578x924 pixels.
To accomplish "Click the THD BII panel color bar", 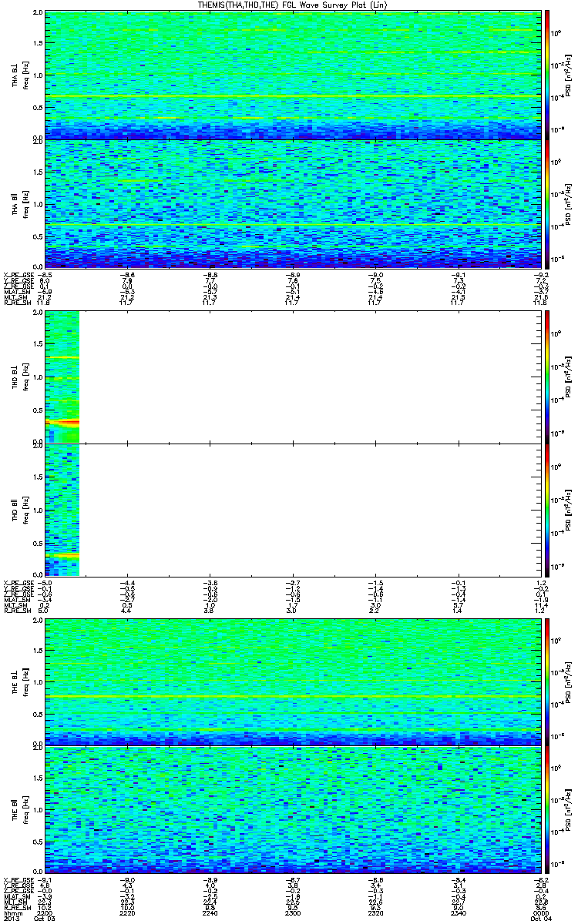I will [x=547, y=510].
